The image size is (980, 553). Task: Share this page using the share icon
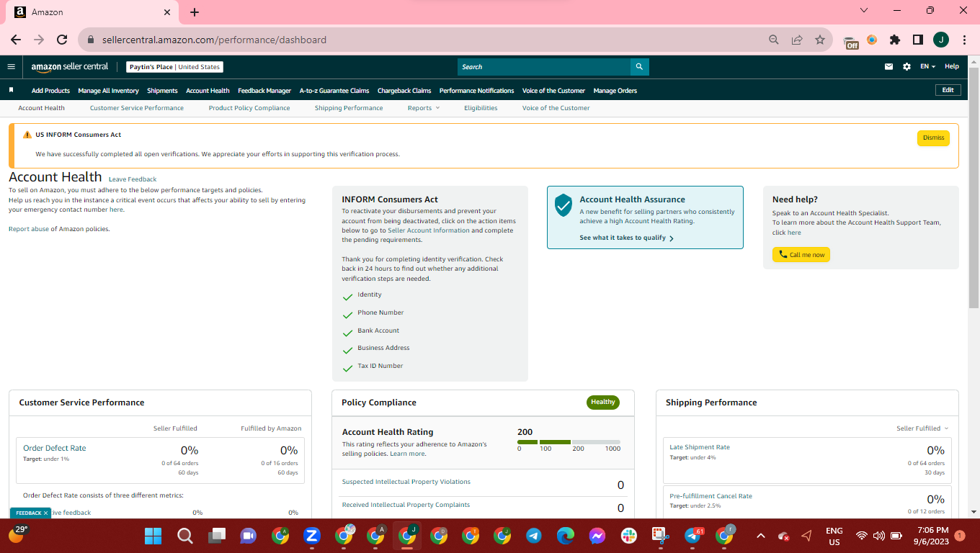(x=797, y=40)
